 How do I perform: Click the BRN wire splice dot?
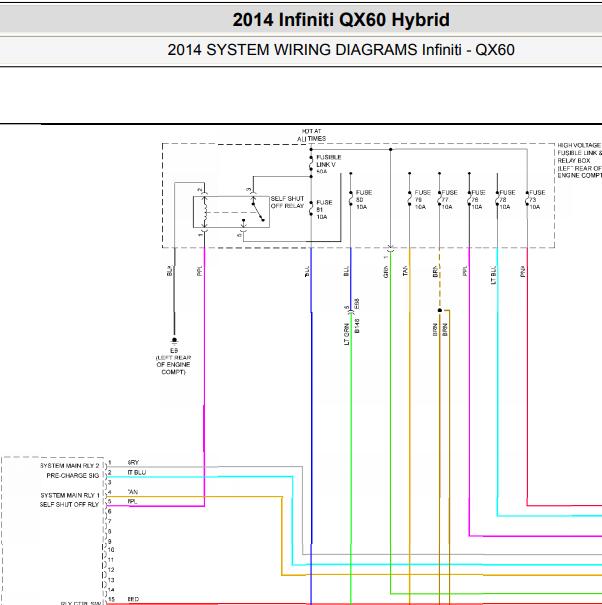440,310
